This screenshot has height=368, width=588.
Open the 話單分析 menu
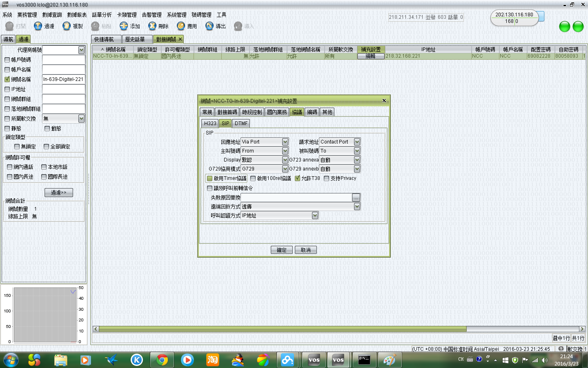pos(102,15)
